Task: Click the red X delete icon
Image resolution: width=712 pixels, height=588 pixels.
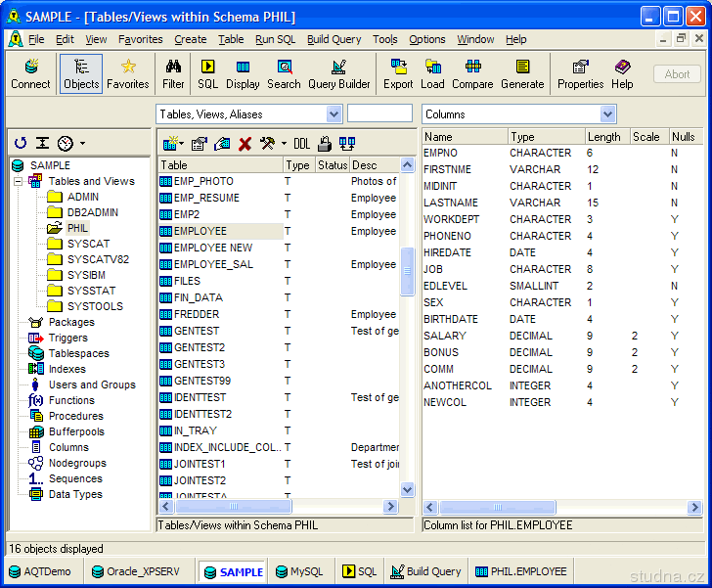Action: (245, 143)
